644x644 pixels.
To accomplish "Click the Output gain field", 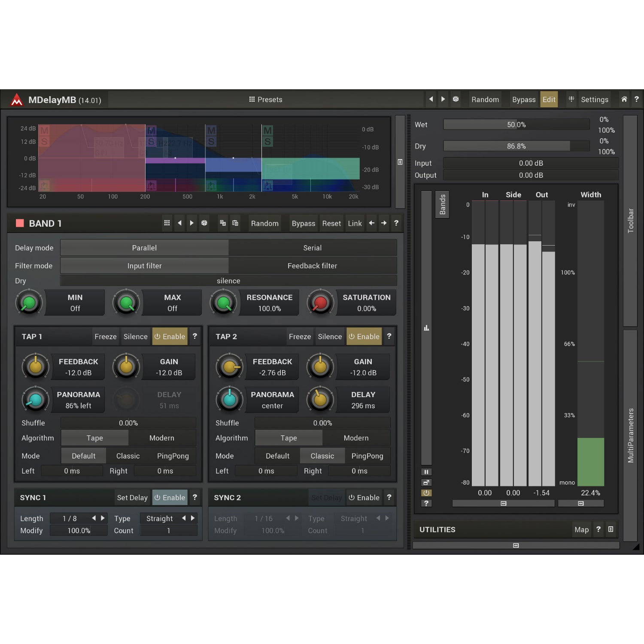I will tap(531, 175).
